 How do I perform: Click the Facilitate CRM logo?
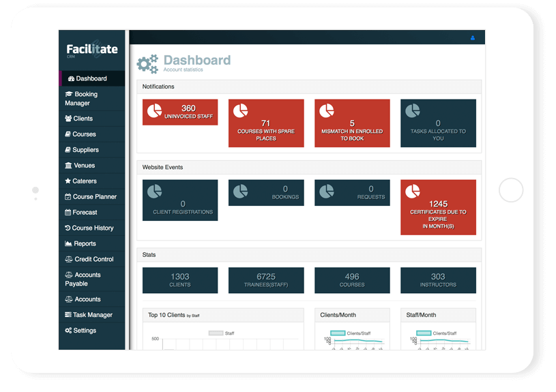[91, 50]
